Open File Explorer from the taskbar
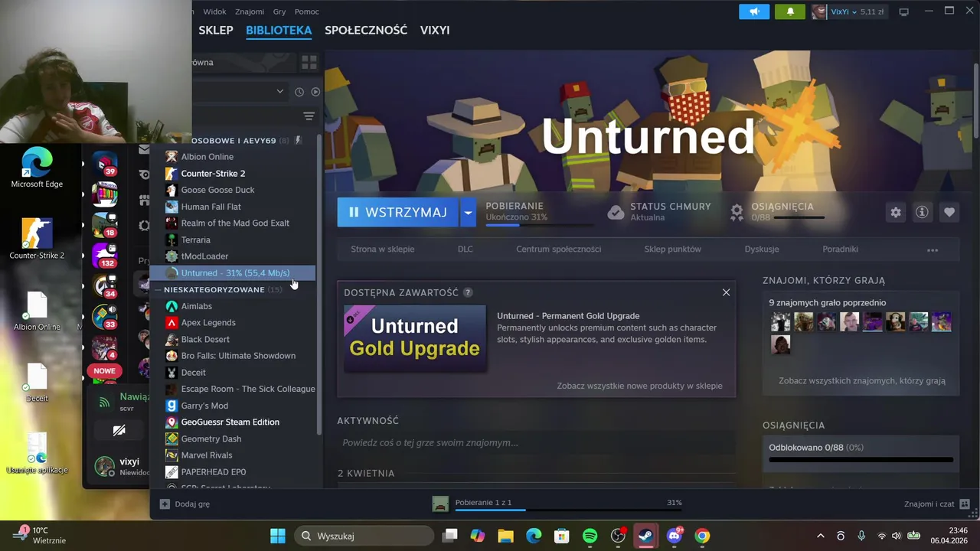Viewport: 980px width, 551px height. [x=505, y=536]
